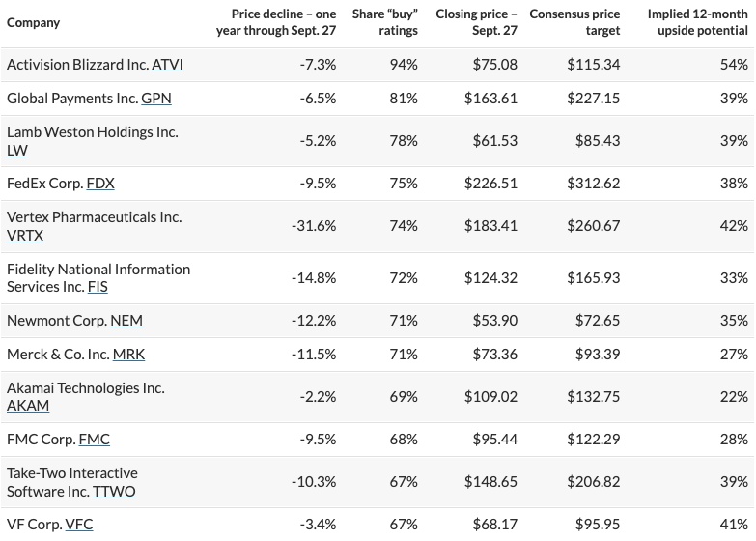The image size is (756, 541).
Task: Open the ATVI ticker link
Action: (168, 65)
